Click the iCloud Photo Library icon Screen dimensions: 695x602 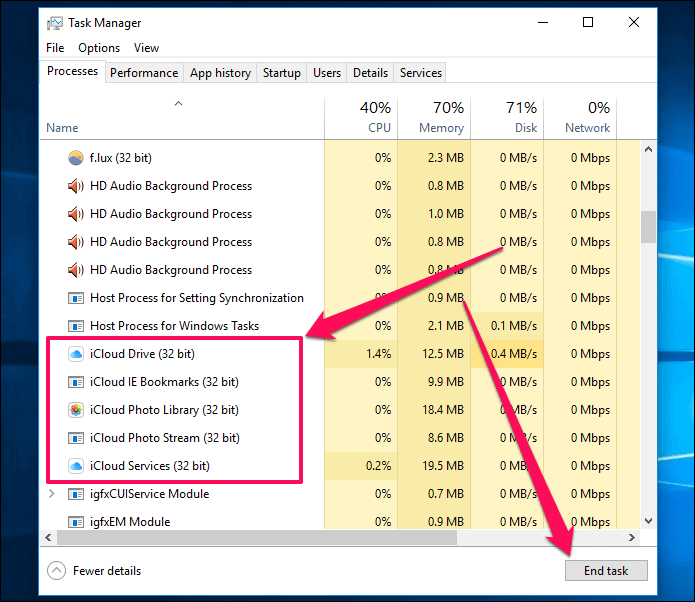pyautogui.click(x=76, y=410)
